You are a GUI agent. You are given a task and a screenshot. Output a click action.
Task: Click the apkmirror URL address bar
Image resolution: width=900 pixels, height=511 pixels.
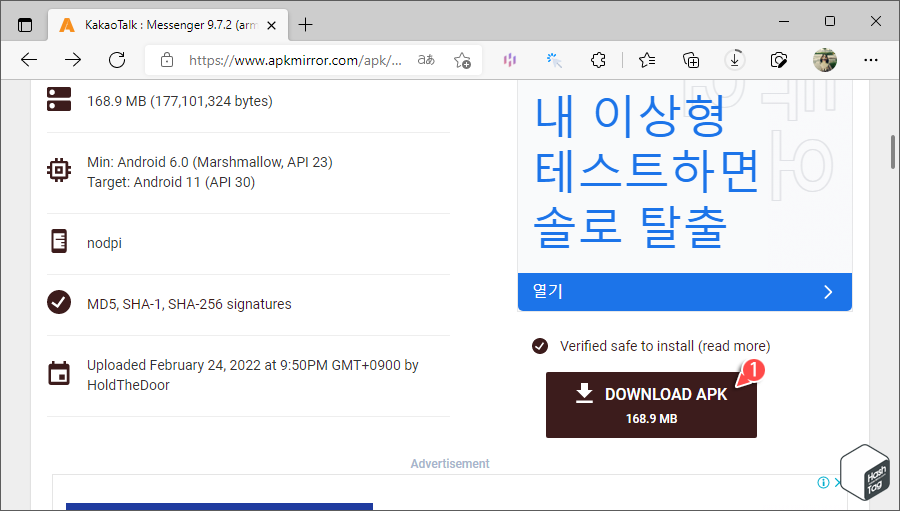(295, 60)
